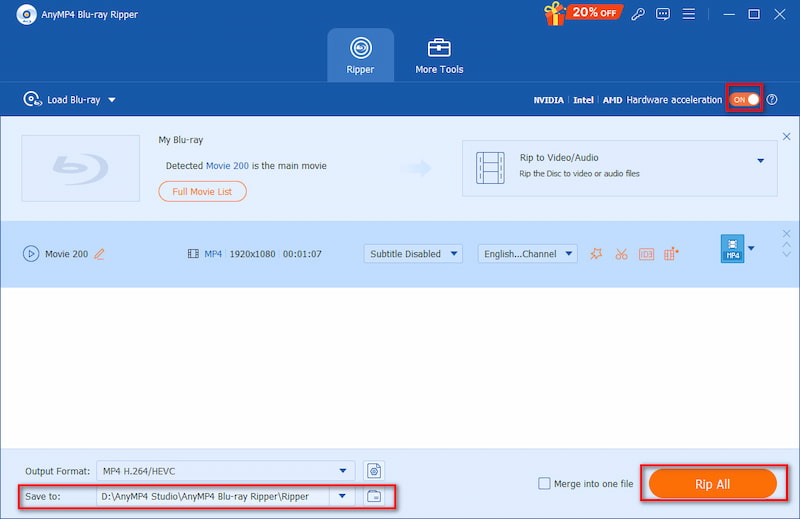Click the Rip All button
The height and width of the screenshot is (519, 800).
pyautogui.click(x=712, y=484)
